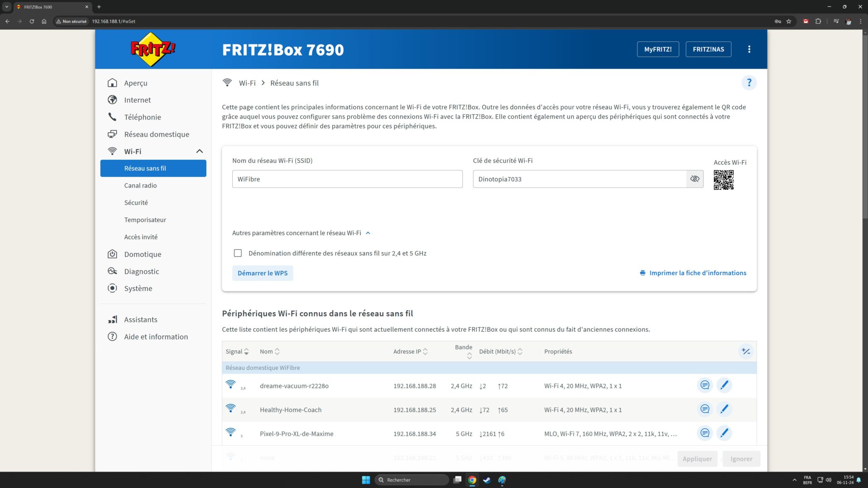868x488 pixels.
Task: Click the phone Téléphonie icon
Action: click(x=112, y=117)
